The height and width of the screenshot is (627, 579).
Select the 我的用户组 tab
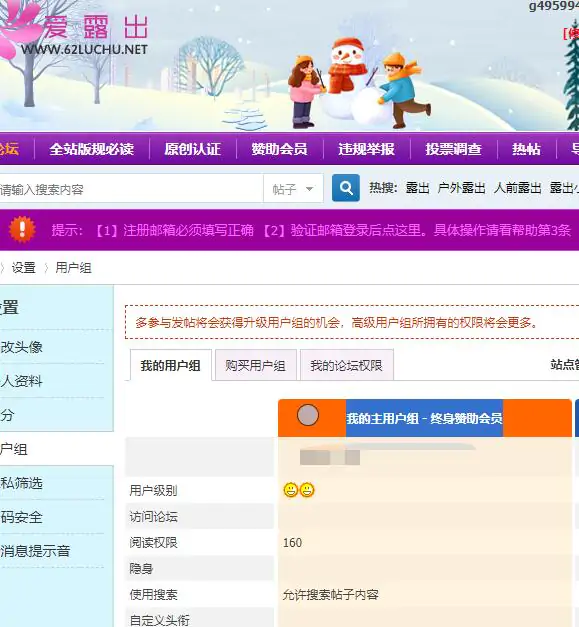pos(171,365)
